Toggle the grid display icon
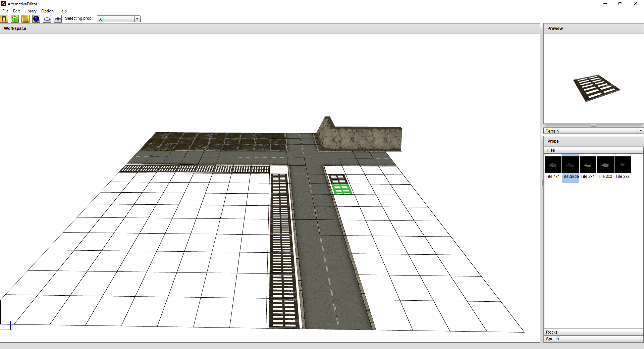Viewport: 644px width, 349px height. 25,19
